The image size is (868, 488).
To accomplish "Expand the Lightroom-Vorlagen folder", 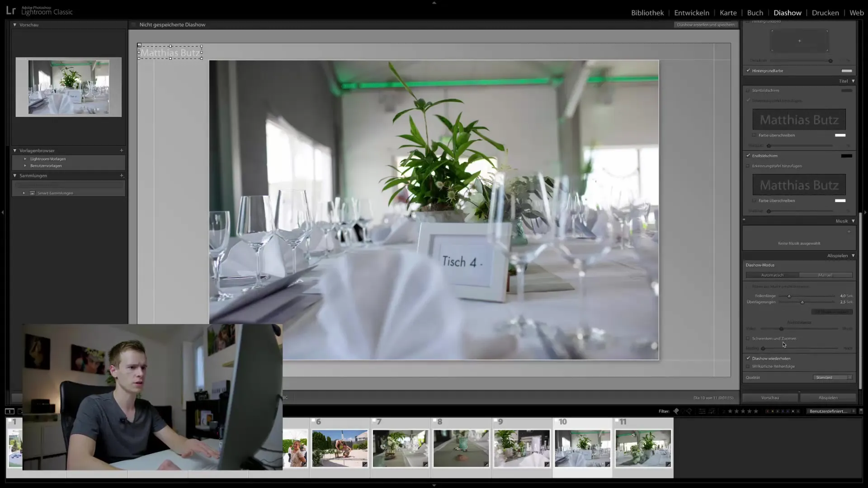I will pos(25,159).
